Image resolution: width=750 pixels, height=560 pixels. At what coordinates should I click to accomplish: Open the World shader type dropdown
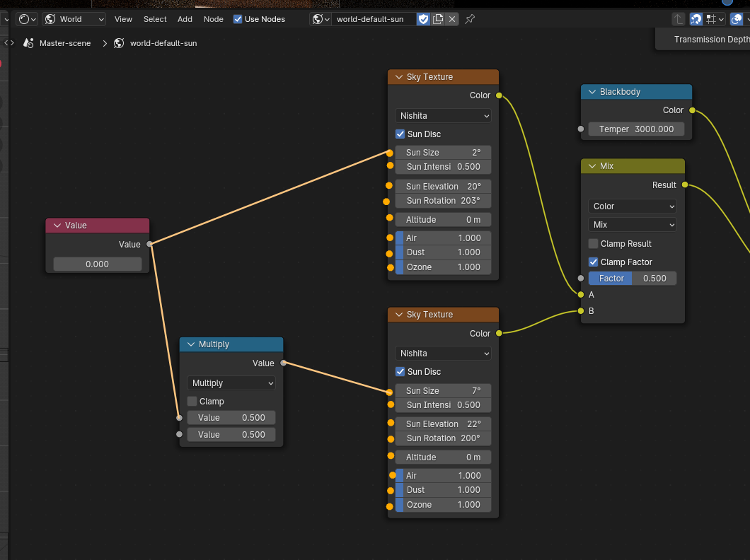click(74, 19)
